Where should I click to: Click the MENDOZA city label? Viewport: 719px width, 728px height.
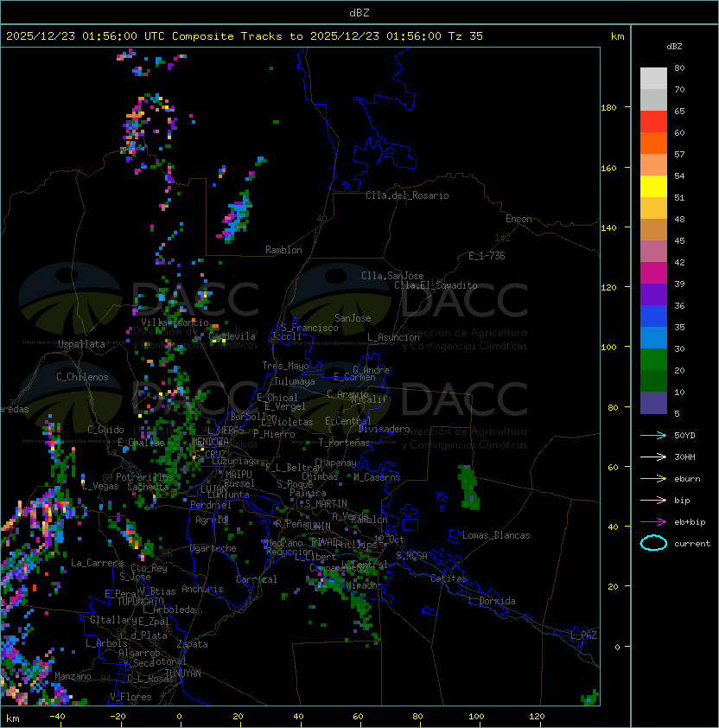(x=210, y=442)
